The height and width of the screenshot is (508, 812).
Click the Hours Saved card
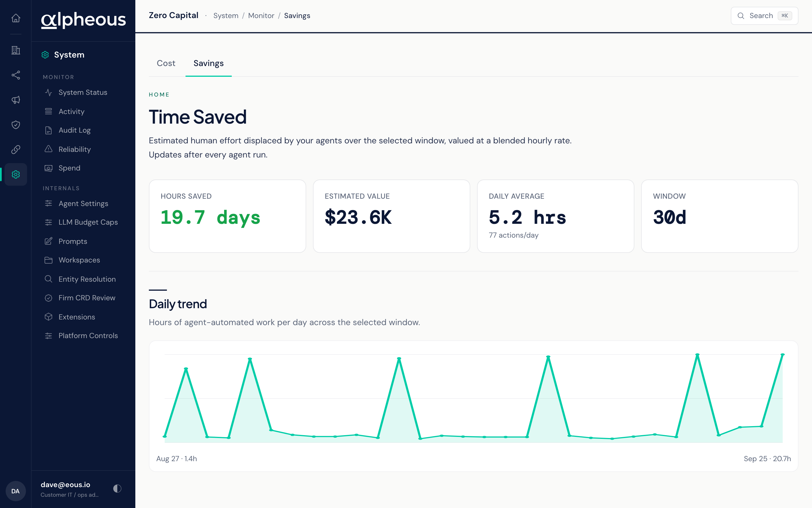click(228, 216)
